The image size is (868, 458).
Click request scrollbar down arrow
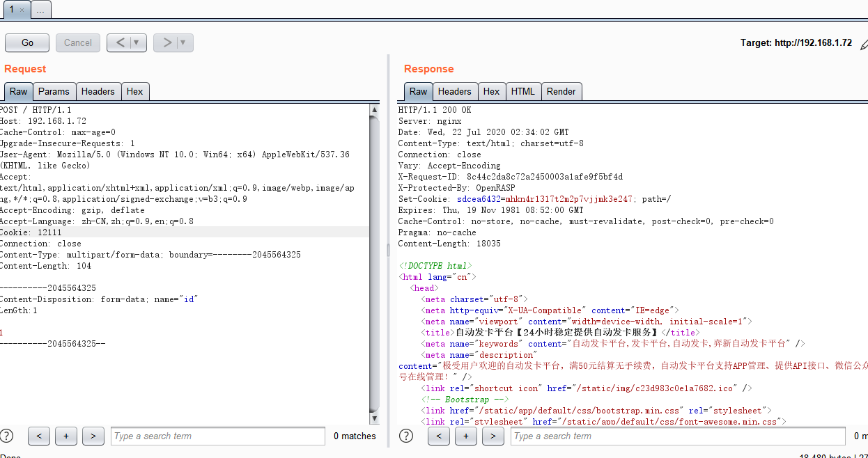[375, 418]
